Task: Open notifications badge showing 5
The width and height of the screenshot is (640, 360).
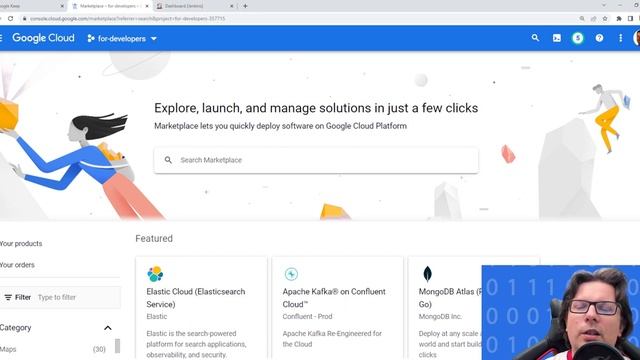Action: point(578,38)
